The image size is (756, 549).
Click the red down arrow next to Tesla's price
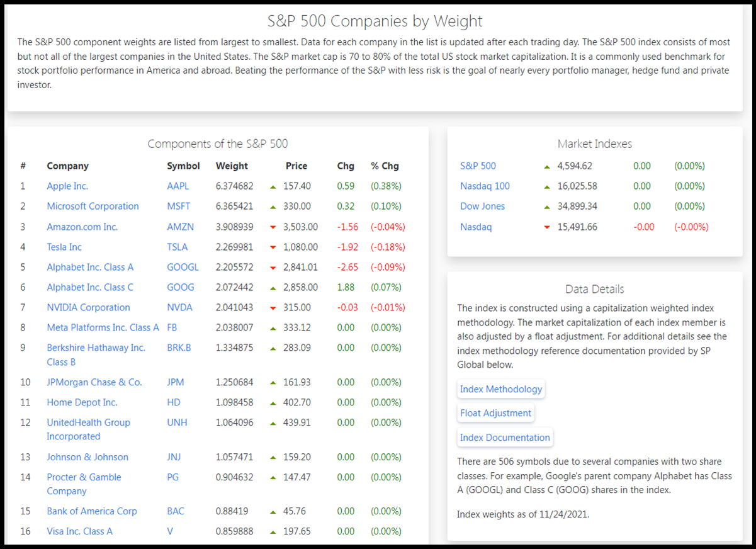tap(273, 247)
